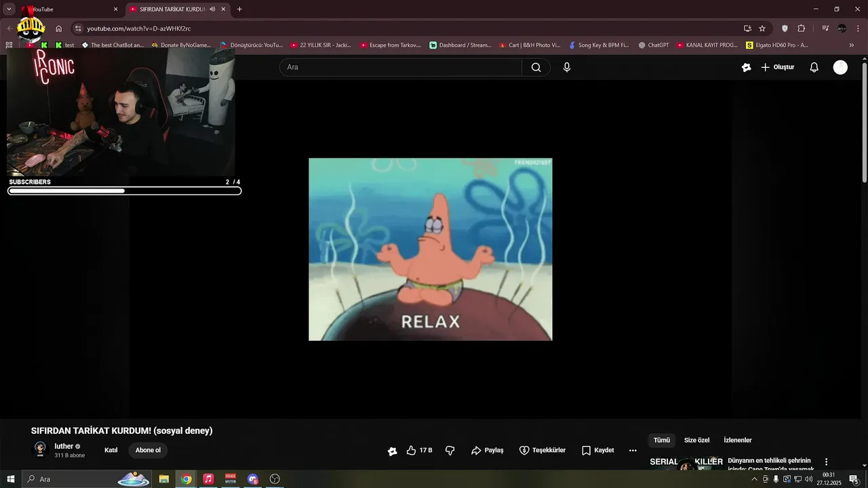Open File Explorer from taskbar
The height and width of the screenshot is (488, 868).
(x=164, y=479)
